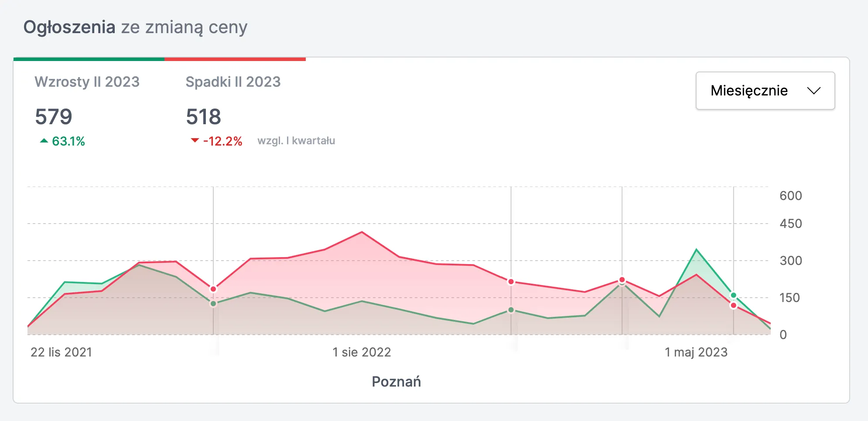Click the 1 sie 2022 axis label
Viewport: 868px width, 421px height.
(362, 352)
